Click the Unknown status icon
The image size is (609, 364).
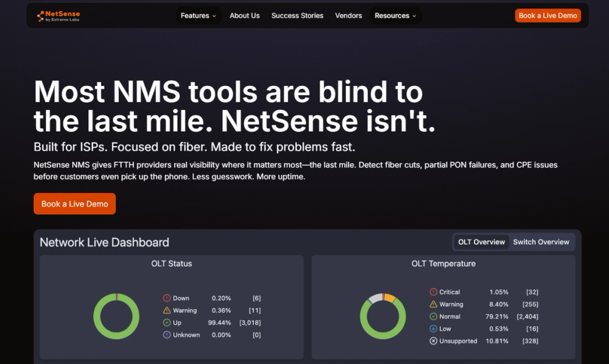click(167, 335)
